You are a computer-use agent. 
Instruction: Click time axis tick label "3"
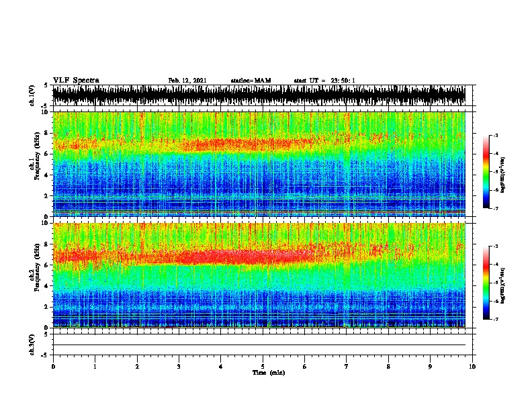point(179,367)
